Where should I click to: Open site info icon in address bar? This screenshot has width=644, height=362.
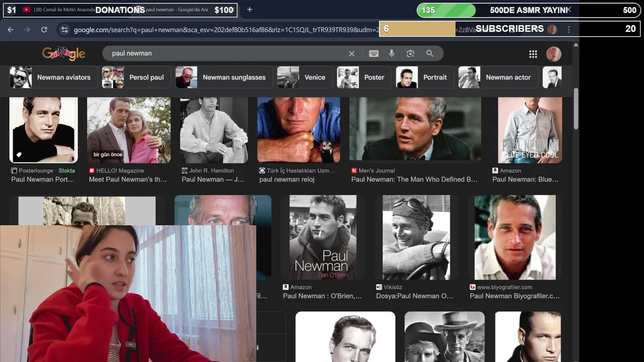click(x=64, y=30)
